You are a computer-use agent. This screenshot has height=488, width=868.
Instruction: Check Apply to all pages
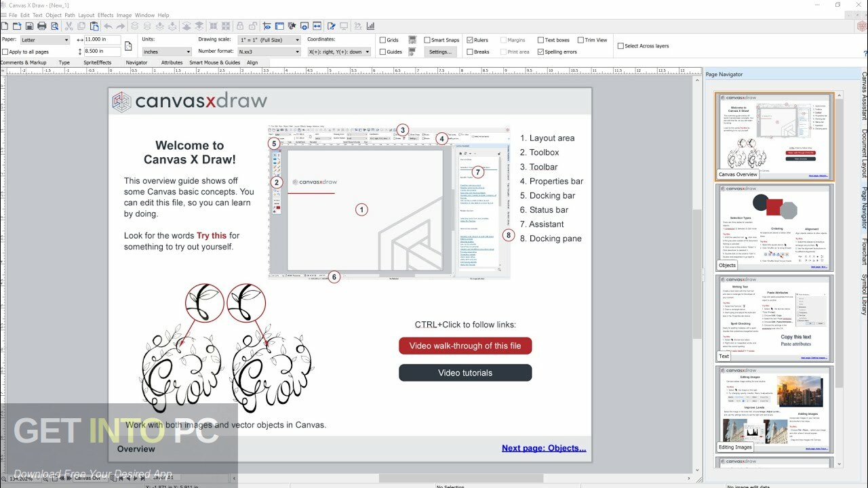[5, 52]
